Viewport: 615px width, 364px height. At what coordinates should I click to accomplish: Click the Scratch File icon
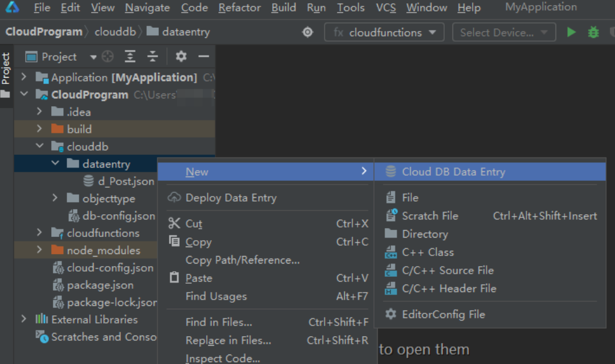391,215
